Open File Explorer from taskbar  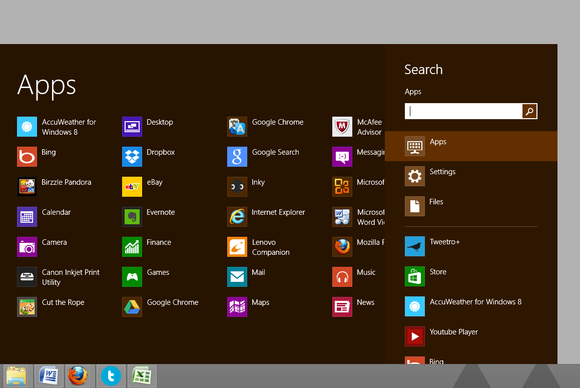[x=16, y=376]
